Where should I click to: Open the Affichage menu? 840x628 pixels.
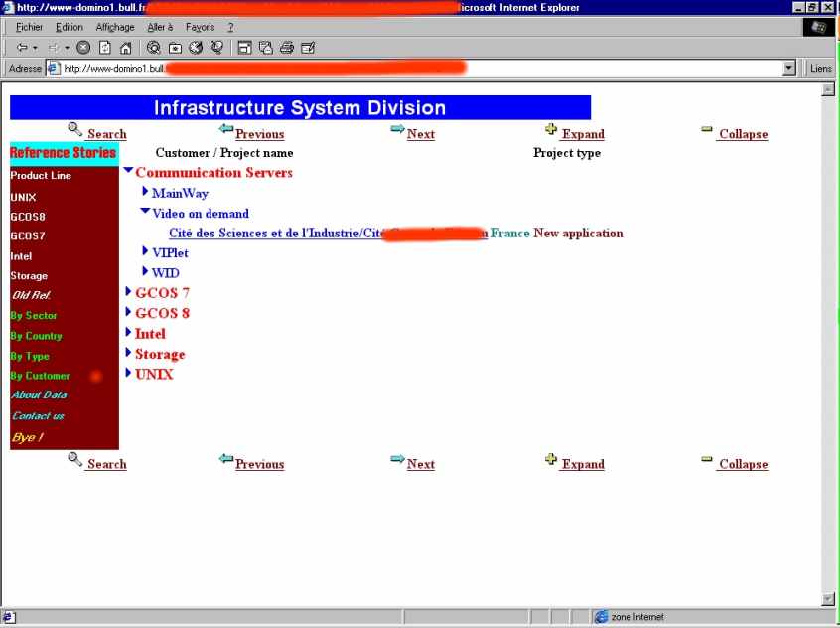click(x=114, y=27)
